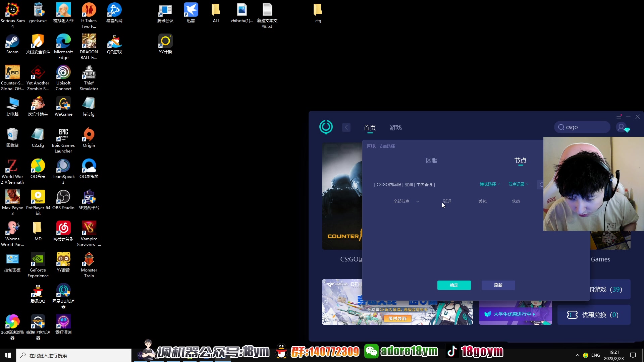Select the Epic Games Launcher desktop icon
Screen dimensions: 644x362
coord(63,140)
